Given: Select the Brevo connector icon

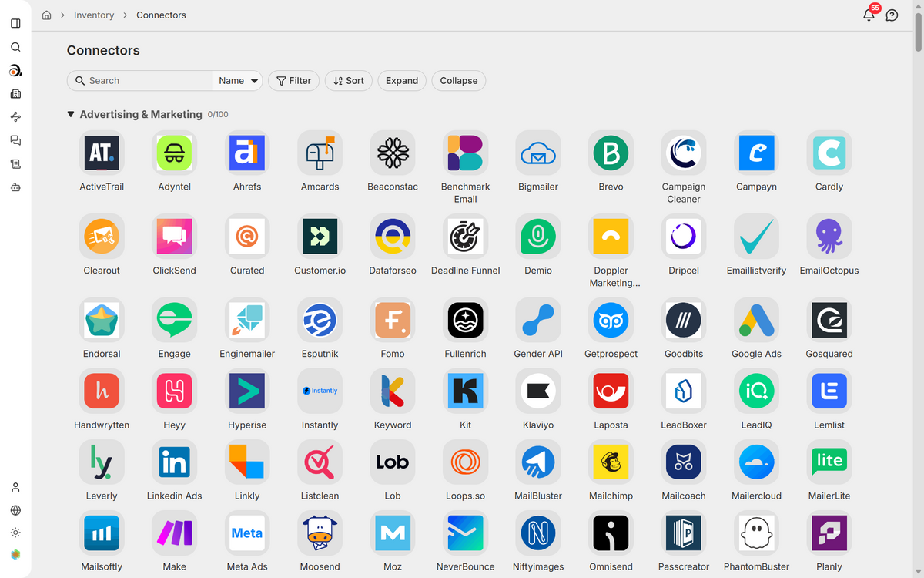Looking at the screenshot, I should (x=611, y=153).
